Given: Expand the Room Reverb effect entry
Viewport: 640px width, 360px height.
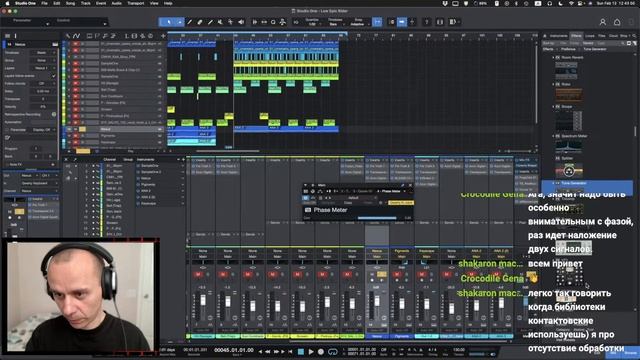Looking at the screenshot, I should (553, 58).
